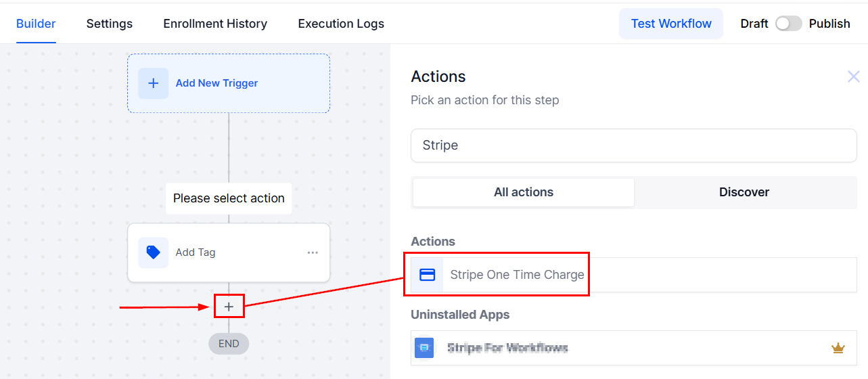
Task: Click the END node in the workflow
Action: pos(229,344)
